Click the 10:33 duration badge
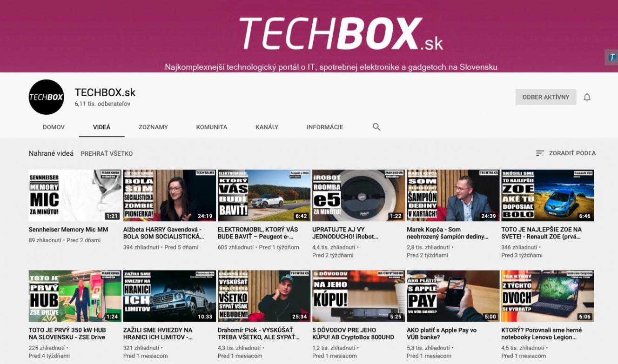The image size is (618, 364). click(205, 317)
